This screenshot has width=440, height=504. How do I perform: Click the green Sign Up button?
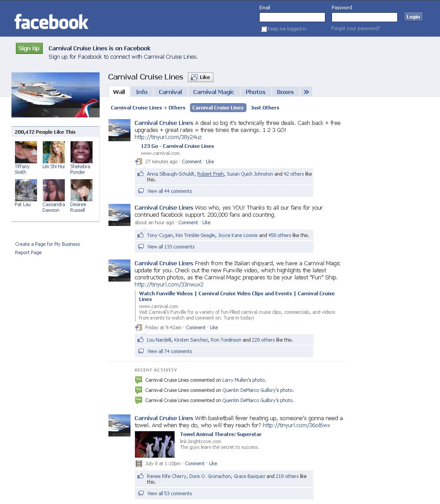pyautogui.click(x=29, y=48)
